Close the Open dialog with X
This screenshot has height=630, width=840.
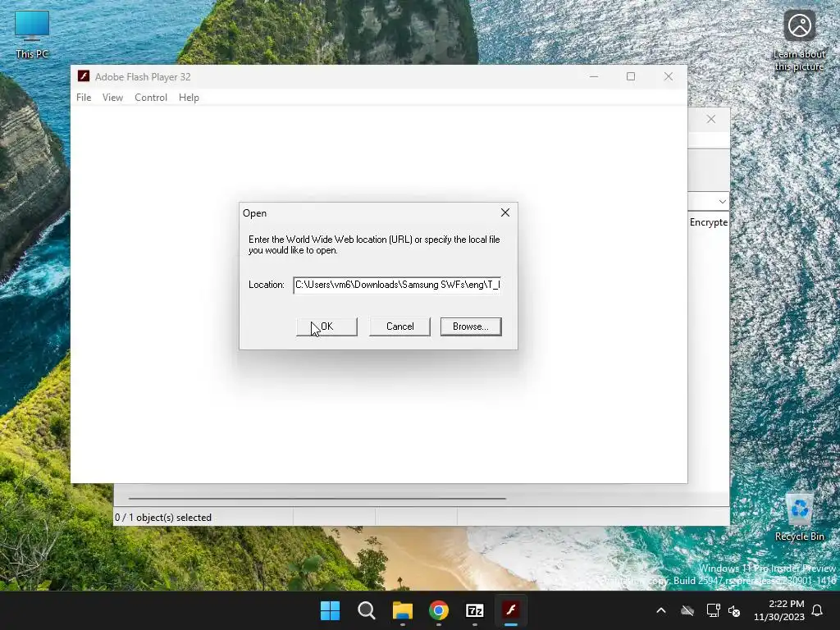pos(505,212)
